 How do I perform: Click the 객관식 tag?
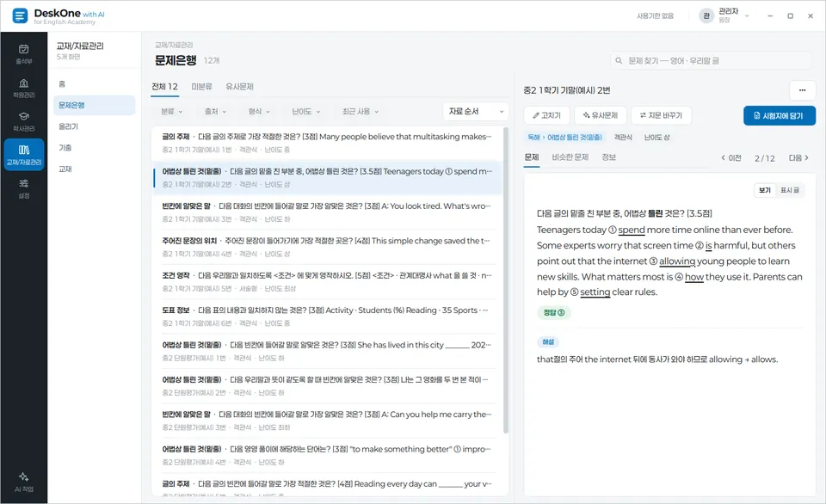[x=623, y=138]
